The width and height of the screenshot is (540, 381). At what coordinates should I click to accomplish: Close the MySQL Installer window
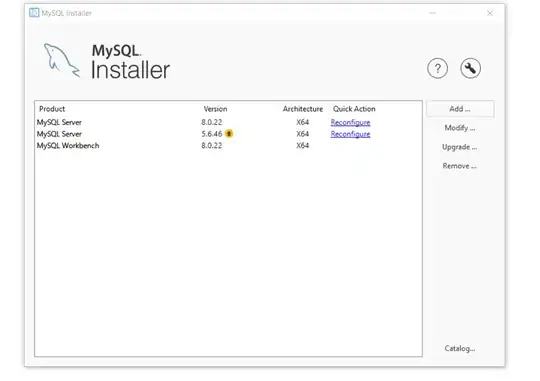[x=490, y=13]
